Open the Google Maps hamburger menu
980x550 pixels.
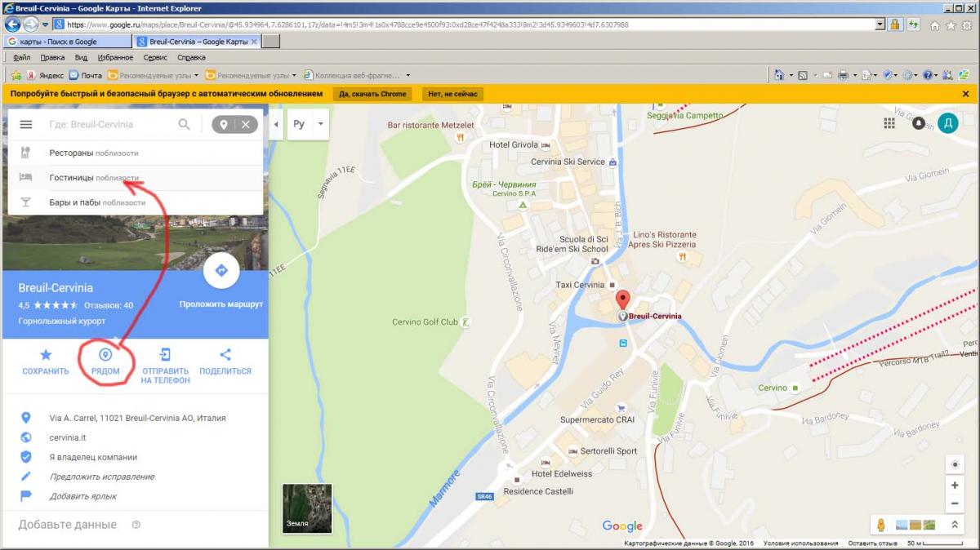(x=25, y=125)
